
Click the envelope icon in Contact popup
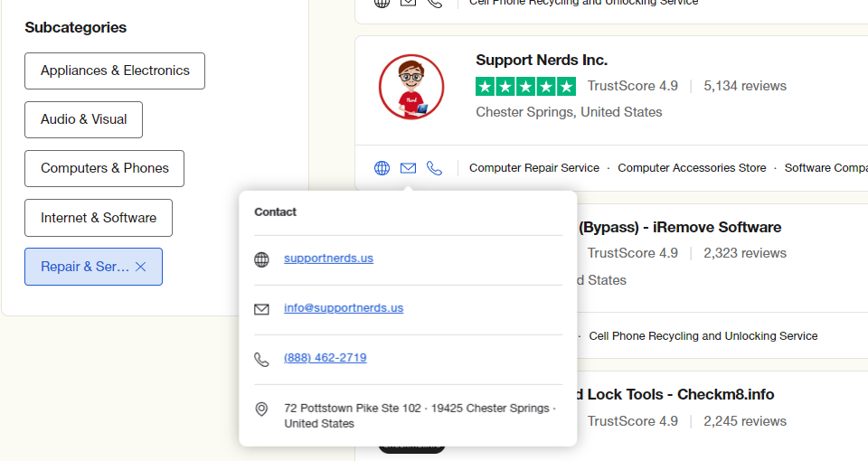[x=261, y=309]
